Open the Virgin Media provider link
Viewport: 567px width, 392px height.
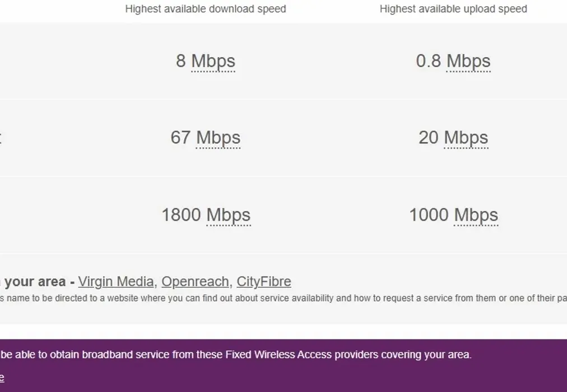[x=116, y=282]
